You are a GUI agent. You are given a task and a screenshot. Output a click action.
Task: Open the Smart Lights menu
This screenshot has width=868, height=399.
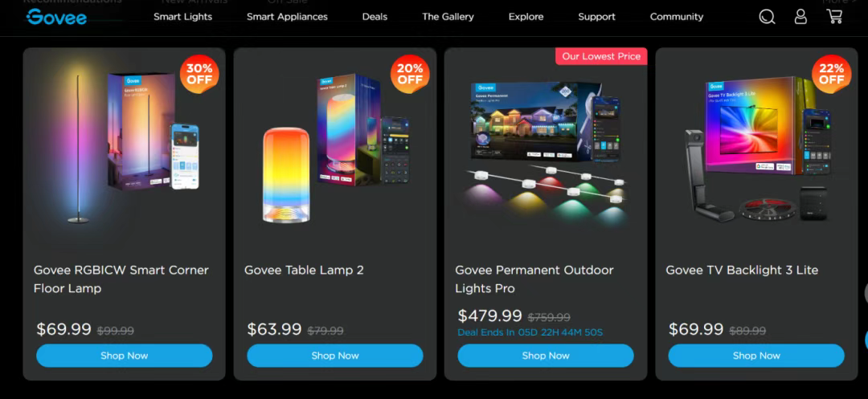coord(182,17)
